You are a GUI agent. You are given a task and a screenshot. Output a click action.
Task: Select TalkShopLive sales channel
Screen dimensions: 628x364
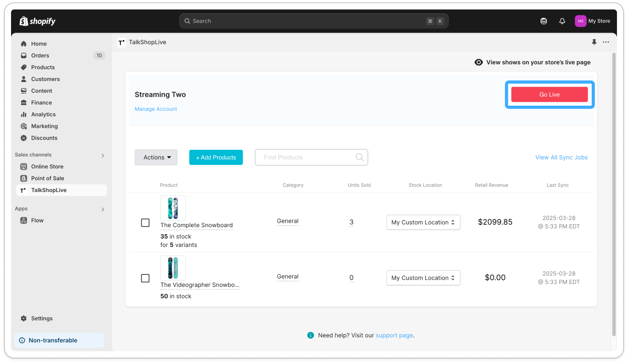(x=61, y=190)
